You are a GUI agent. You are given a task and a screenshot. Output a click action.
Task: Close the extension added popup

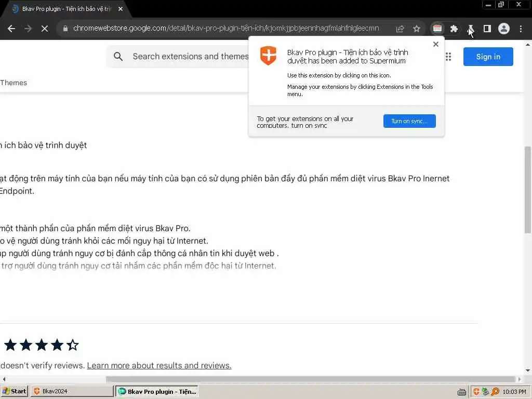436,44
